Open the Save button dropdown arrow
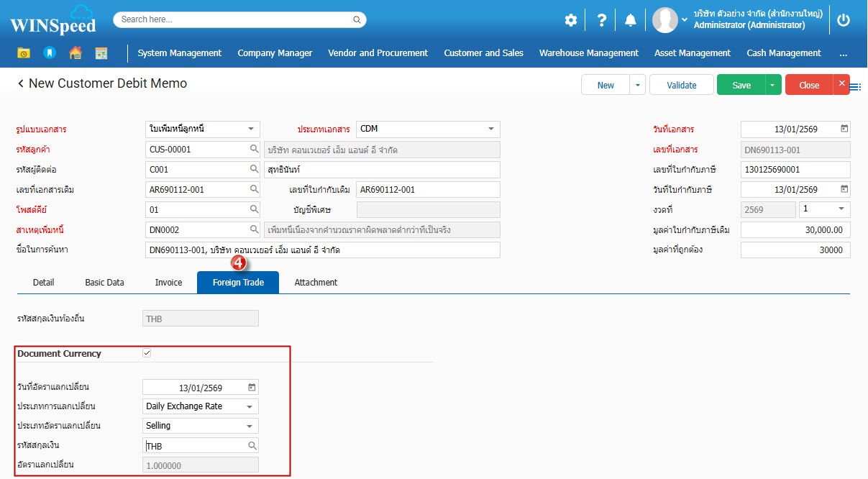Screen dimensions: 868x479 [x=773, y=85]
